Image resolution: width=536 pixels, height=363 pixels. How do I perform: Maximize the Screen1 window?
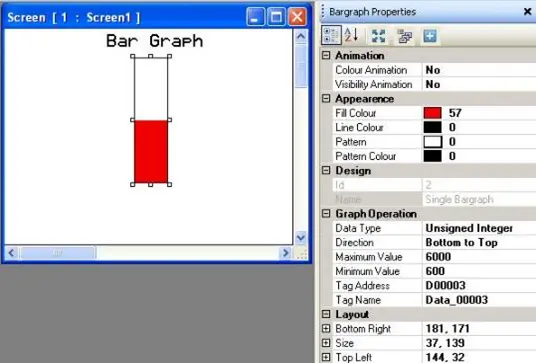click(x=276, y=16)
